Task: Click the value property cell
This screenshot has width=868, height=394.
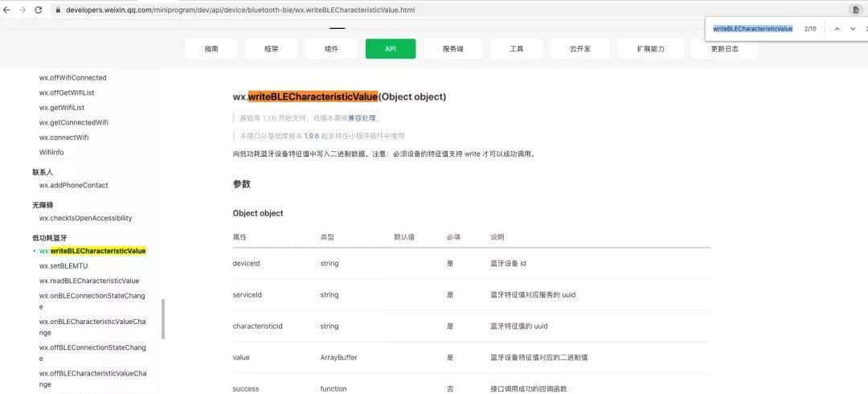Action: tap(241, 358)
